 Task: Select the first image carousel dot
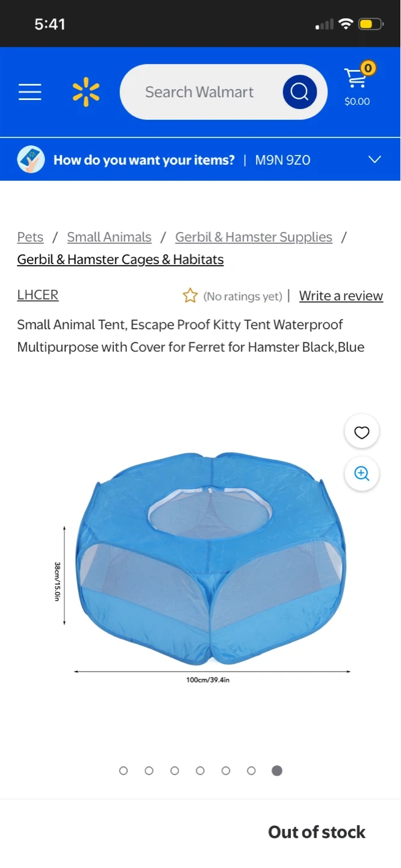coord(123,770)
